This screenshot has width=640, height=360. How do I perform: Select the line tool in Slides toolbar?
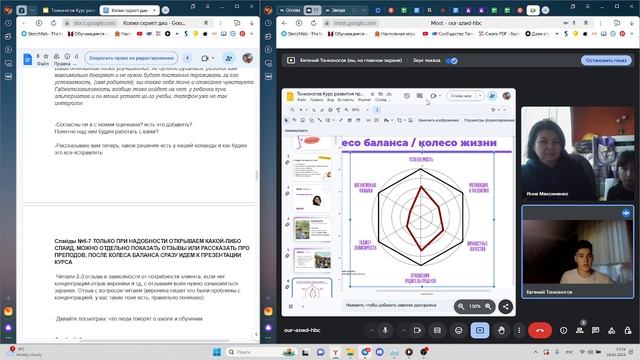point(320,120)
